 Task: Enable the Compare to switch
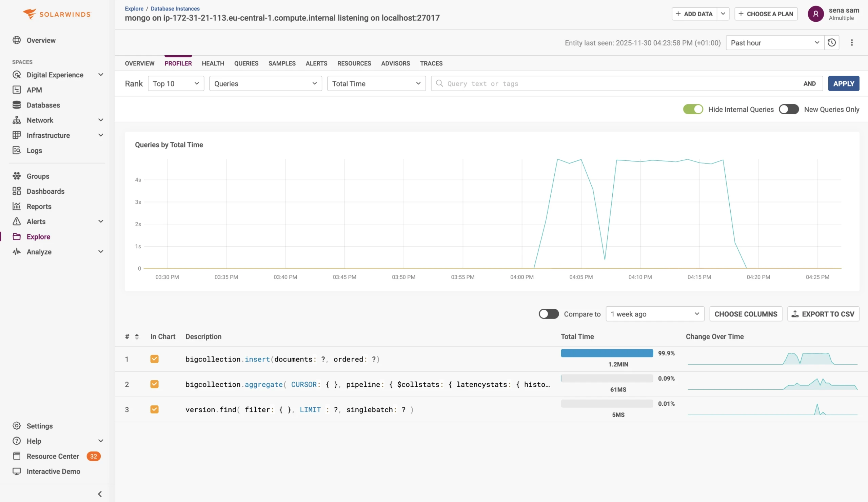pos(549,314)
